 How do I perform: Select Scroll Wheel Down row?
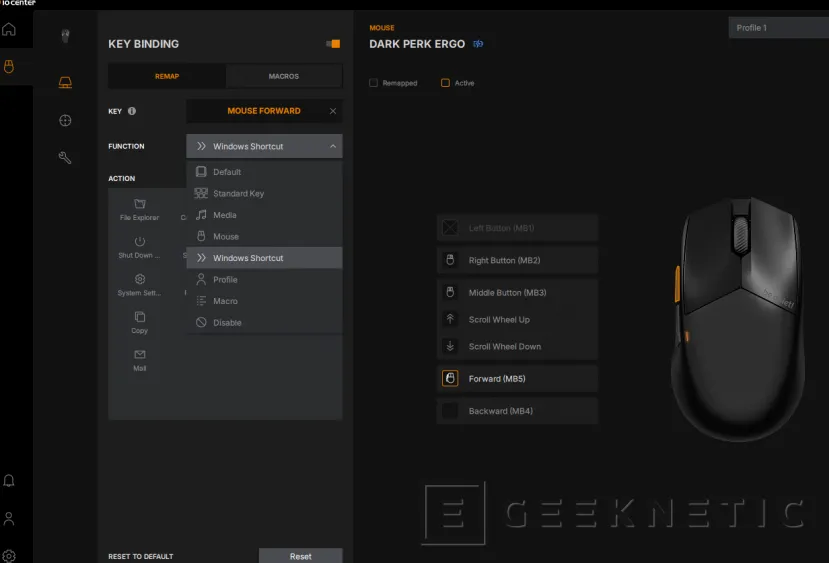pyautogui.click(x=517, y=346)
